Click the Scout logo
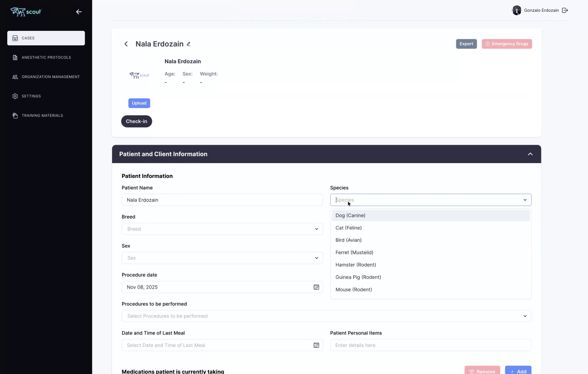 coord(26,11)
